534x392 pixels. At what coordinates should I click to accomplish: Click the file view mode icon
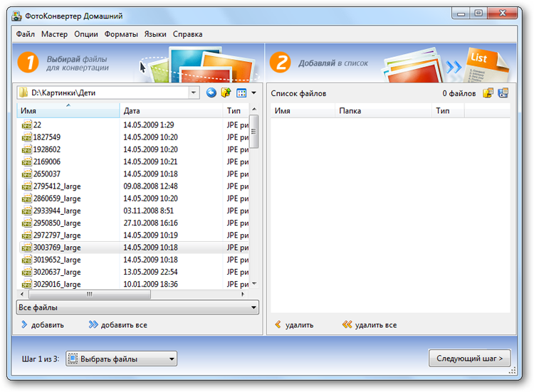tap(241, 93)
